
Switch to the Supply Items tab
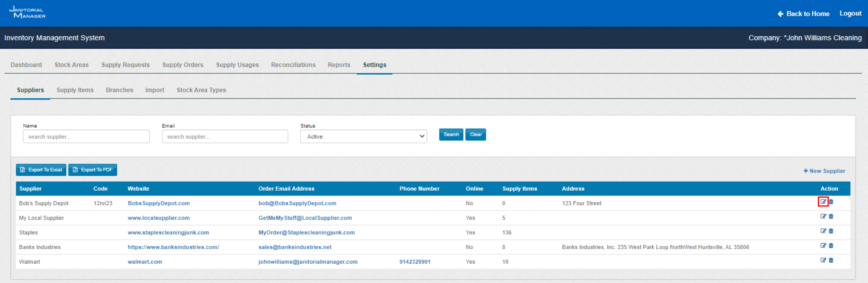click(x=75, y=90)
